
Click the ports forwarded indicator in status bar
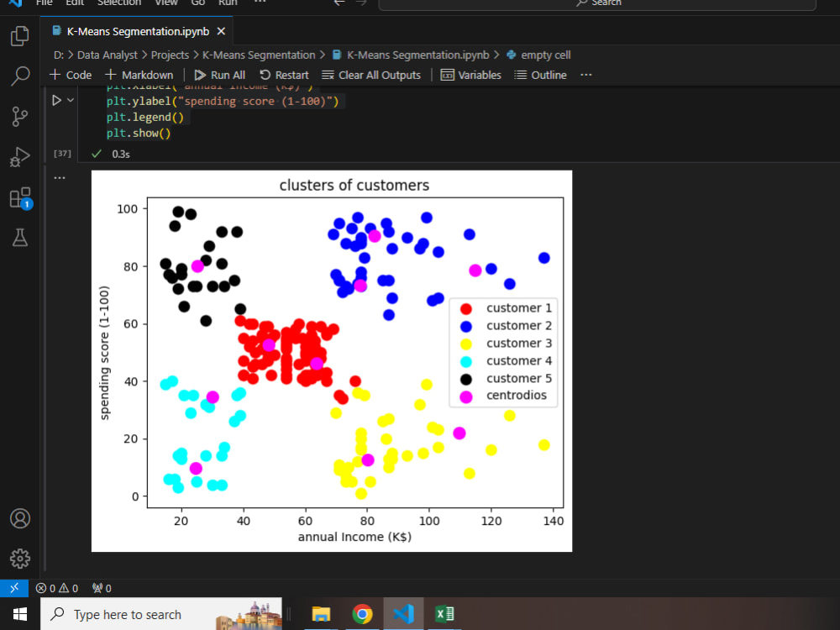(x=102, y=588)
